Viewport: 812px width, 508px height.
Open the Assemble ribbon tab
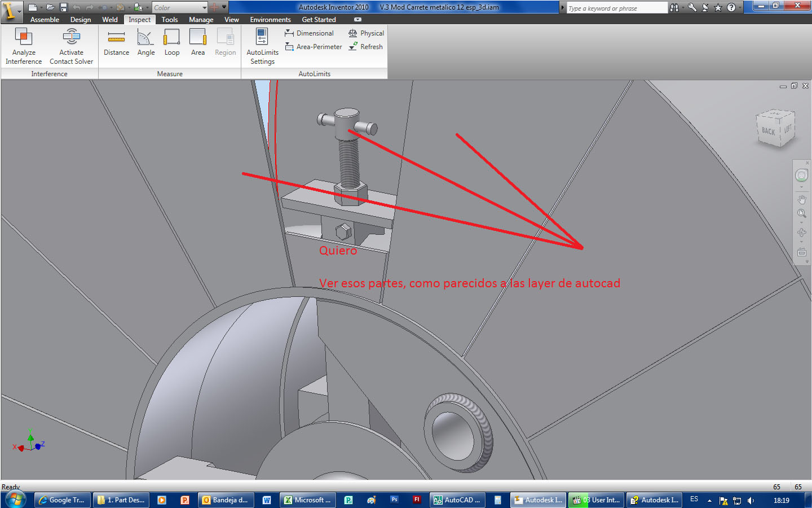tap(45, 20)
